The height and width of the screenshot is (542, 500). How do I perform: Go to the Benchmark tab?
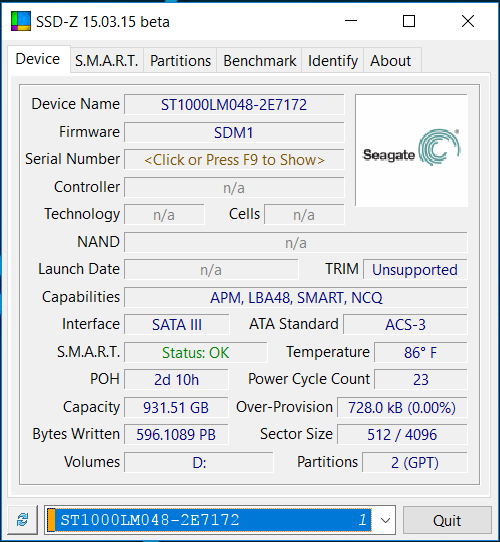tap(259, 60)
